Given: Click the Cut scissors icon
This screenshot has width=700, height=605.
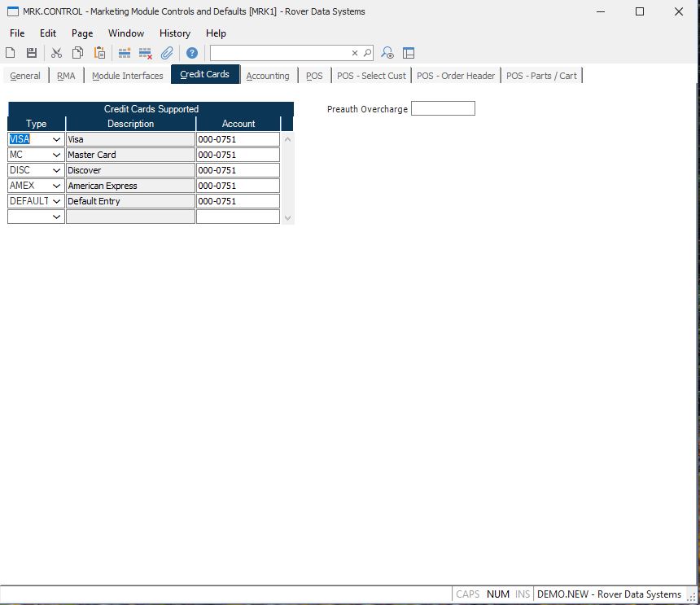Looking at the screenshot, I should 56,53.
